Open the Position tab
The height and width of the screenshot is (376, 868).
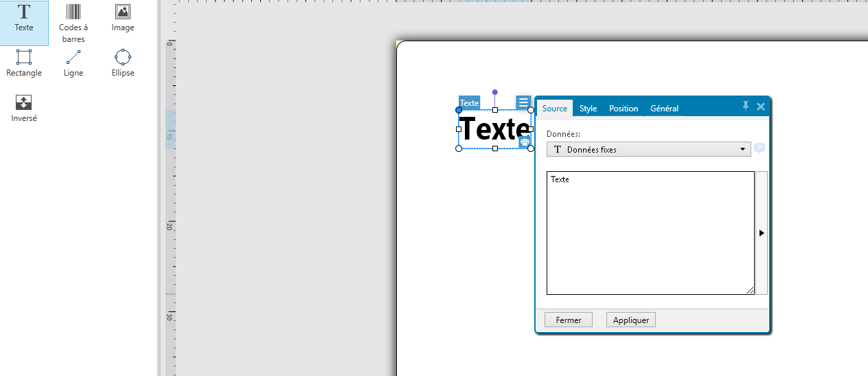(x=624, y=109)
